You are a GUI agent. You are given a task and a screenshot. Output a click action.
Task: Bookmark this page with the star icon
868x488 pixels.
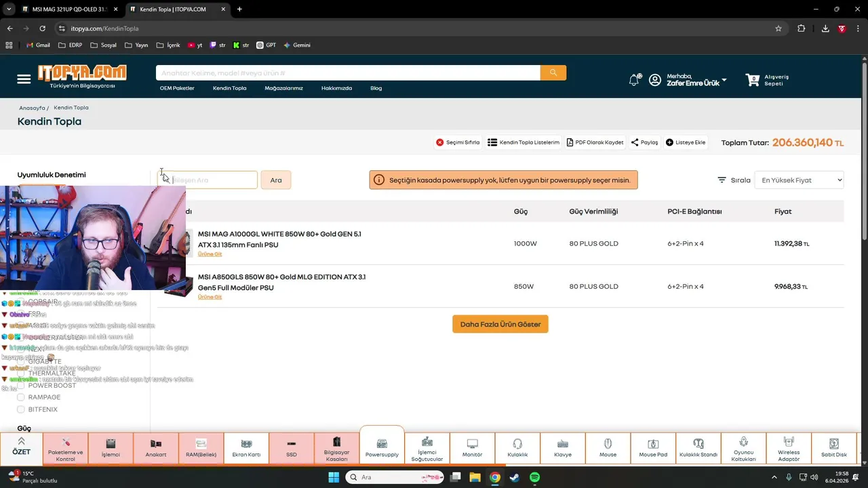(x=778, y=28)
